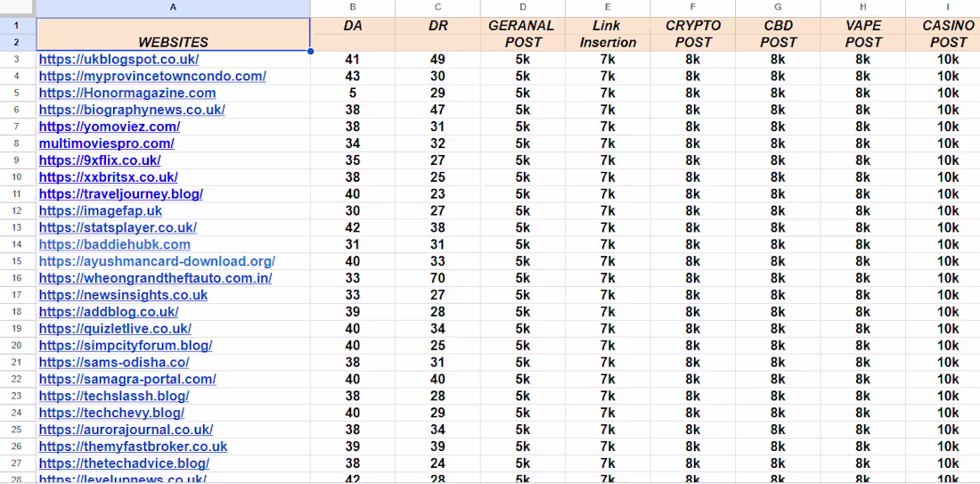The image size is (980, 484).
Task: Select the VAPE POST header cell
Action: 862,35
